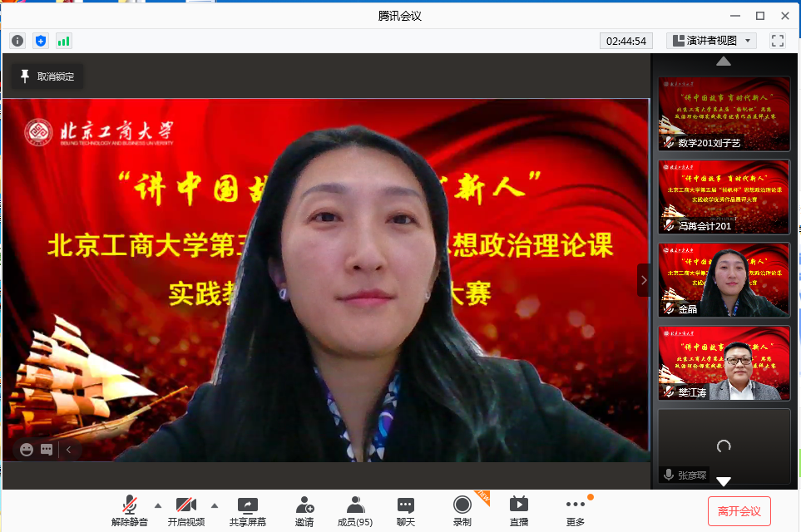Image resolution: width=801 pixels, height=532 pixels.
Task: Expand video options arrow beside 开启视频
Action: point(215,505)
